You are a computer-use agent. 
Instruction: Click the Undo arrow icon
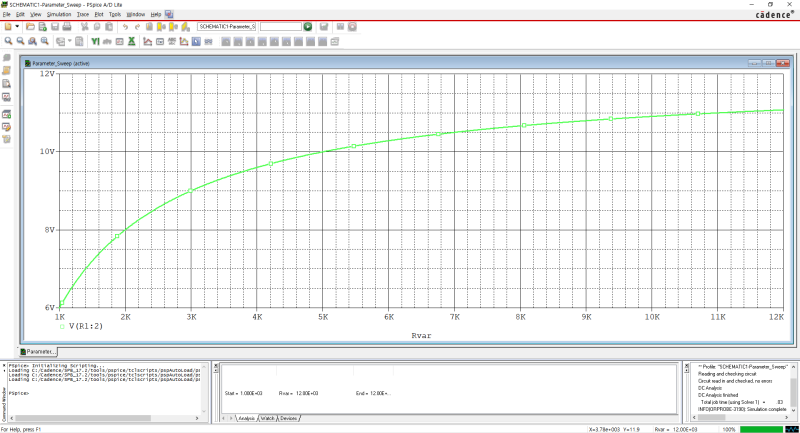point(125,27)
